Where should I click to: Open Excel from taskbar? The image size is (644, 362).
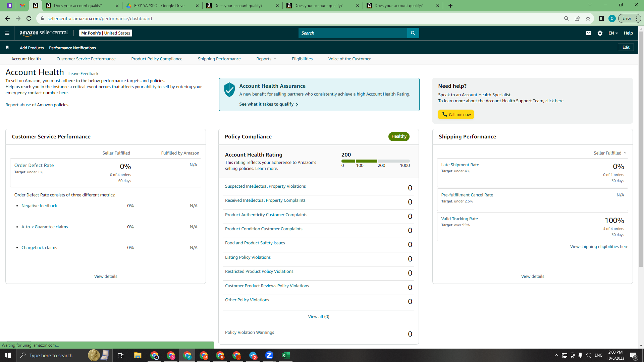(x=285, y=355)
